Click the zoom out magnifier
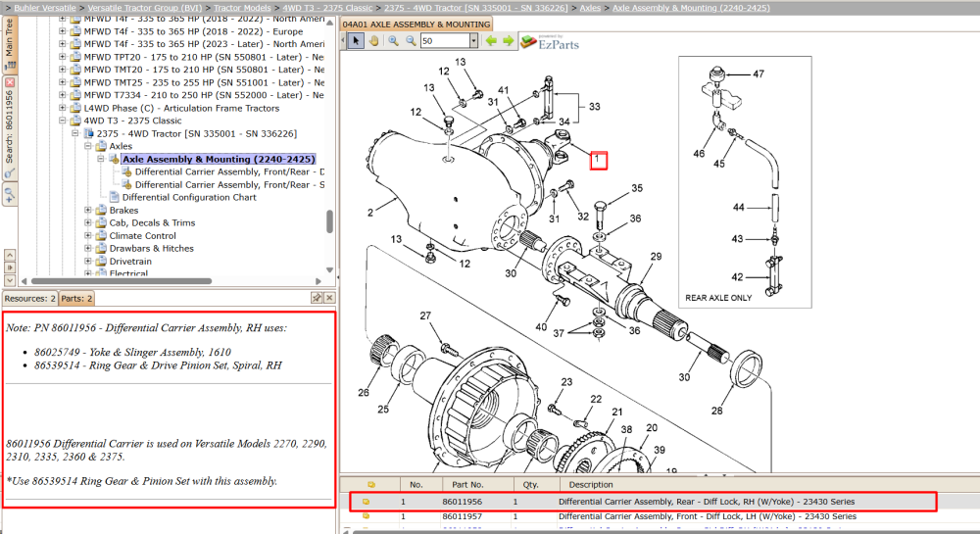 pos(411,40)
